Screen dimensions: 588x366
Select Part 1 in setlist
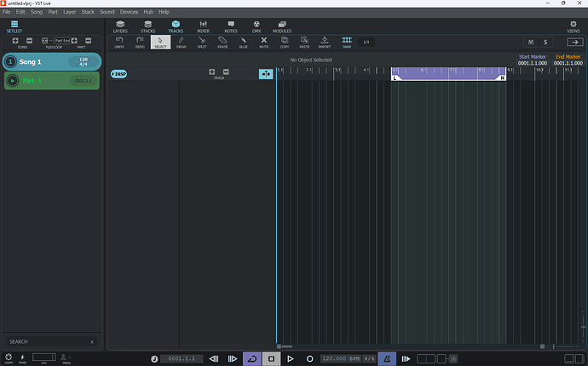pyautogui.click(x=52, y=81)
